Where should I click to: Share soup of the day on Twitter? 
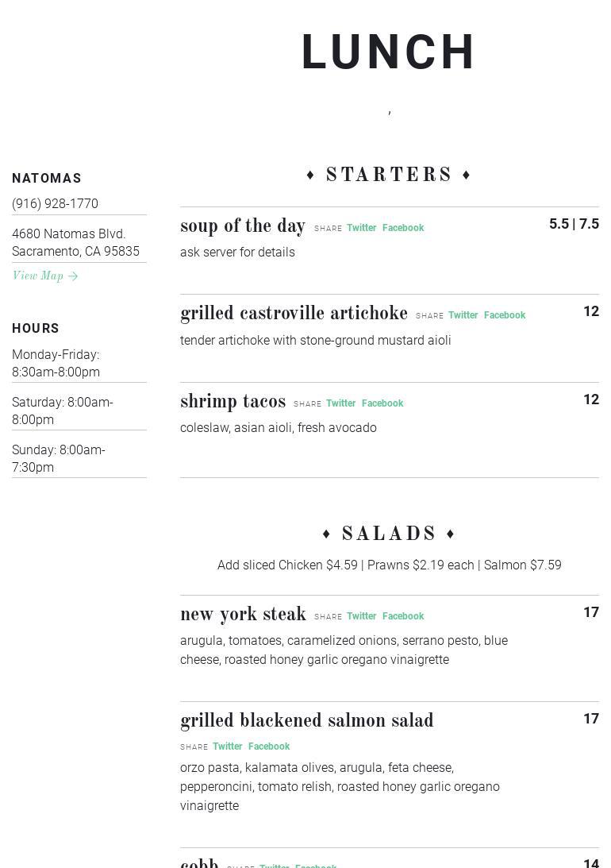coord(361,228)
